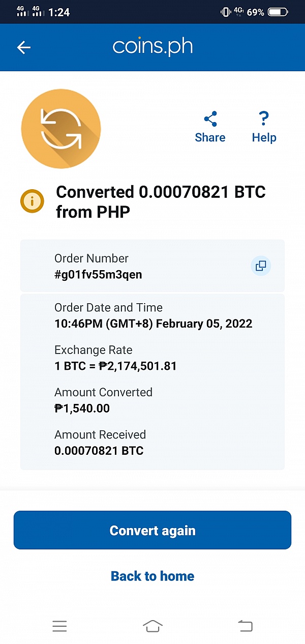Tap the Share icon

[210, 119]
